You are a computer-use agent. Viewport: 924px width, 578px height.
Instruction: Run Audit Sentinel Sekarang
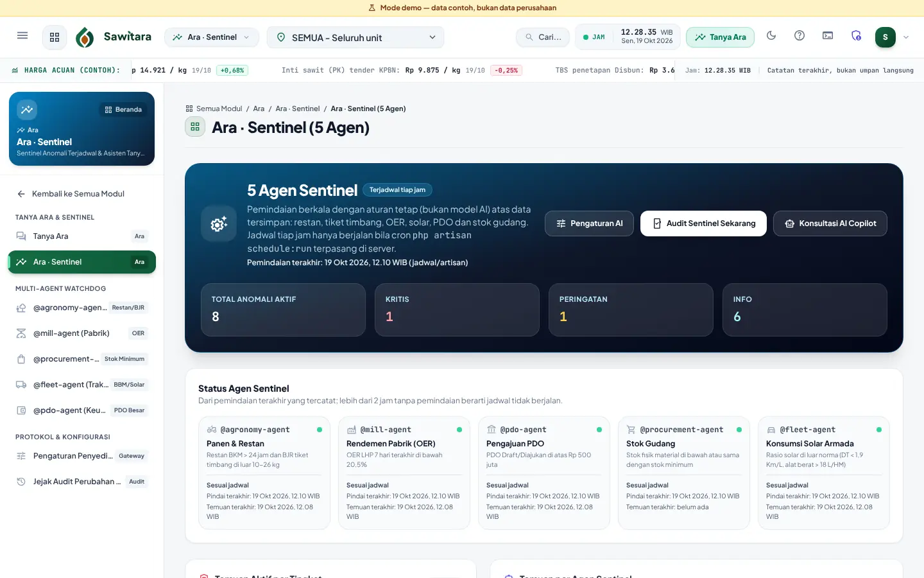tap(703, 223)
